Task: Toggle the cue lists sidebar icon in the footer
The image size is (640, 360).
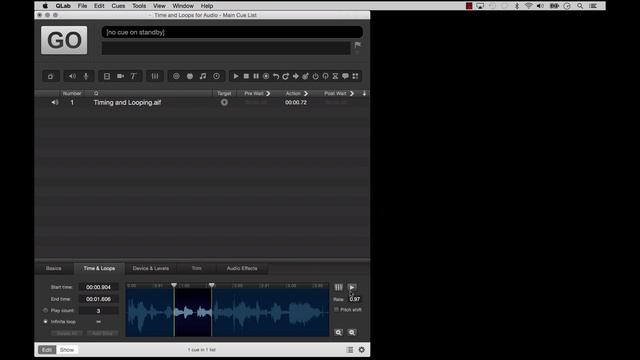Action: (350, 350)
